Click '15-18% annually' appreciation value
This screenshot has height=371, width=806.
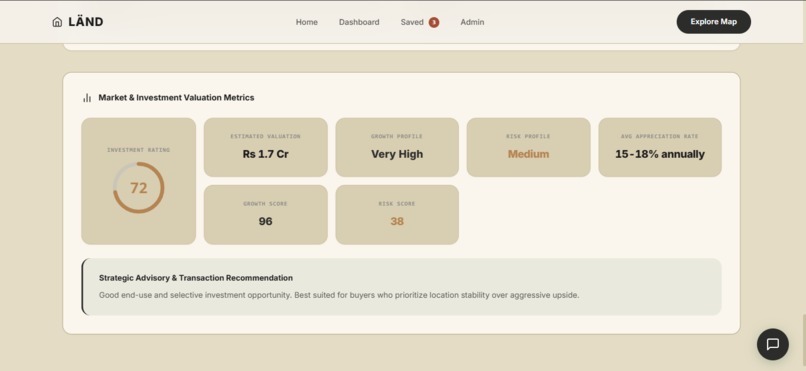coord(660,154)
